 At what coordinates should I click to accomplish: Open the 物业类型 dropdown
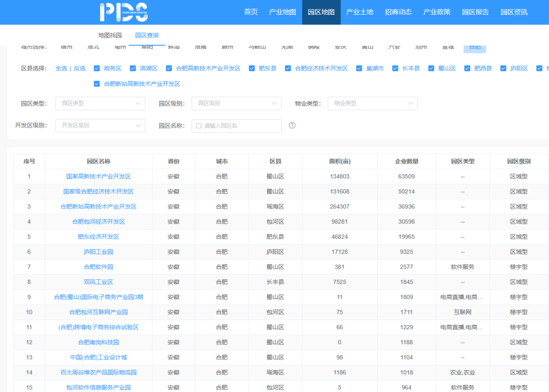pos(373,104)
